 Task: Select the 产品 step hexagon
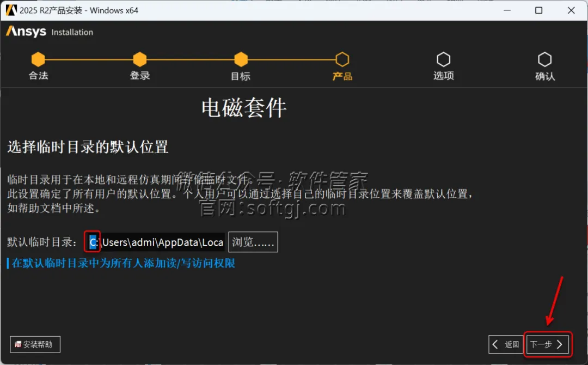pos(342,59)
